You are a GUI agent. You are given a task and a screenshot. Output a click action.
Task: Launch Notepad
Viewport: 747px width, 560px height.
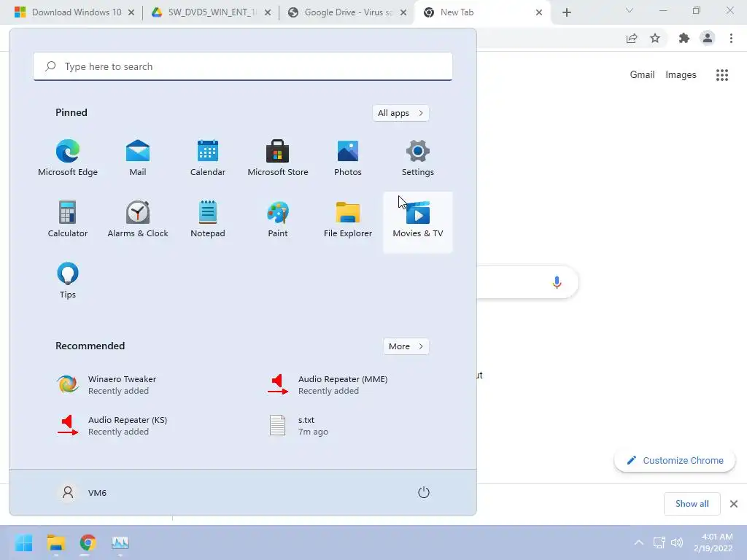[208, 219]
